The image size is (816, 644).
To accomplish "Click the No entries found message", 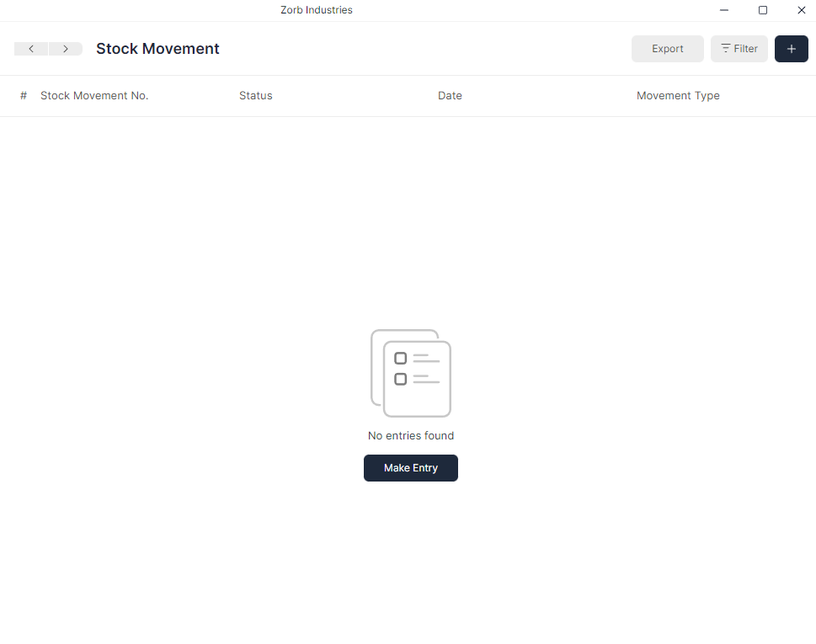I will 411,435.
